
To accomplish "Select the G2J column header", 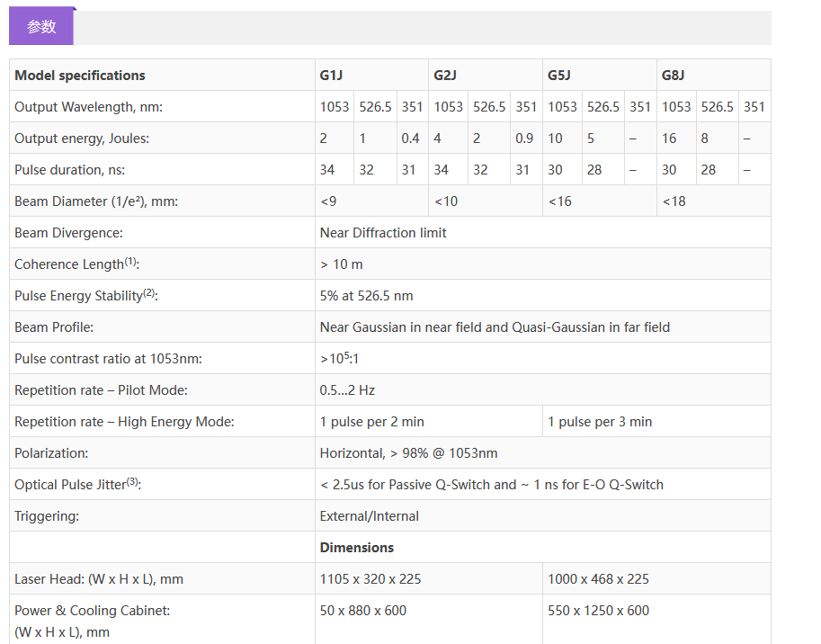I will coord(445,76).
